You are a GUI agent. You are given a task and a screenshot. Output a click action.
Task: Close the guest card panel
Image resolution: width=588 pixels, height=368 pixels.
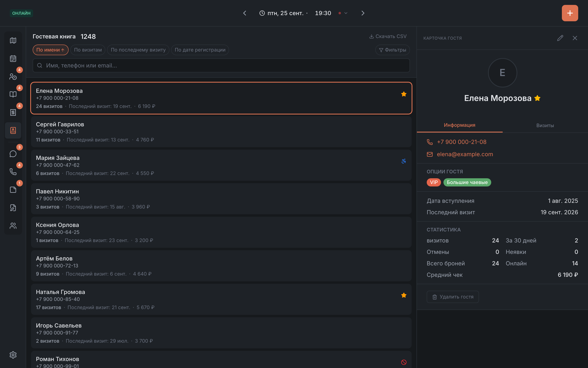(x=575, y=38)
